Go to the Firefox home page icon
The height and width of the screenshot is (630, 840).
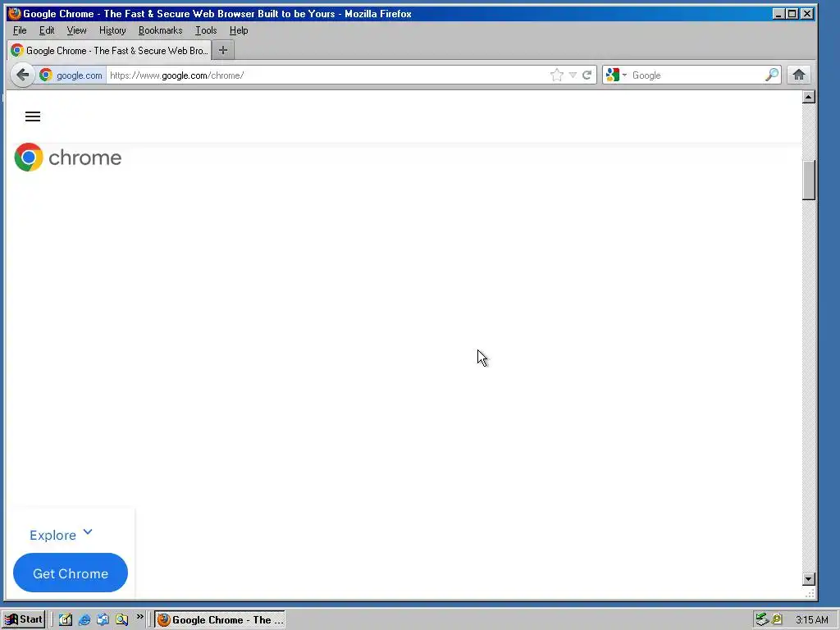coord(799,75)
